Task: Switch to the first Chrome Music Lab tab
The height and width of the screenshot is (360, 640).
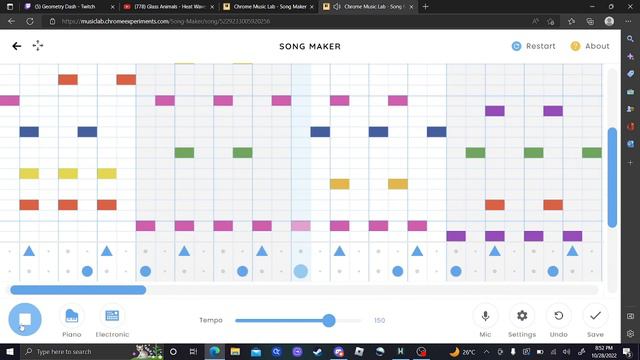Action: click(269, 7)
